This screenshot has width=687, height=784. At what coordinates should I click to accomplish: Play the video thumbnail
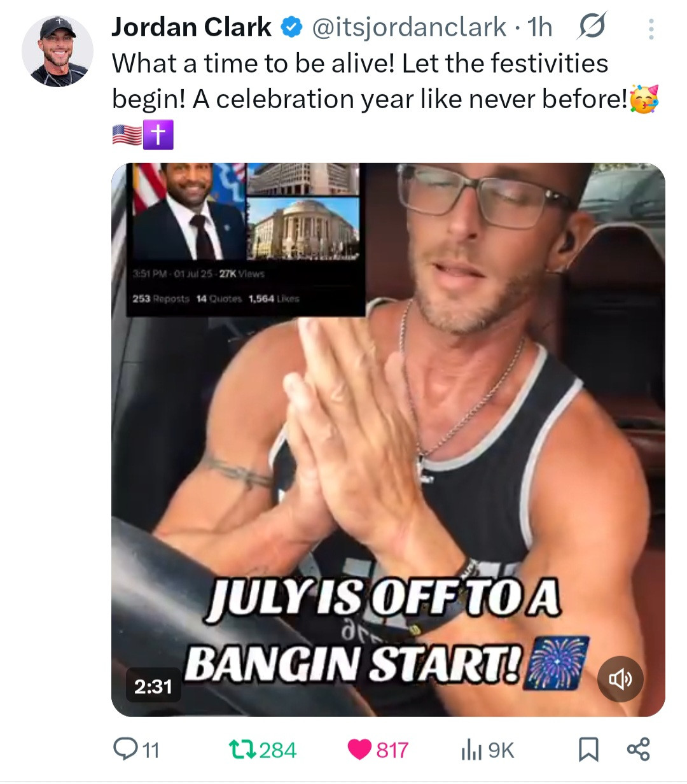(x=388, y=440)
